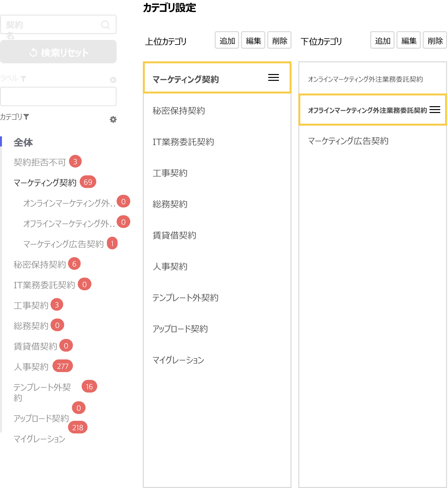Open the gear settings icon next to カテゴリ
This screenshot has width=448, height=488.
click(113, 119)
